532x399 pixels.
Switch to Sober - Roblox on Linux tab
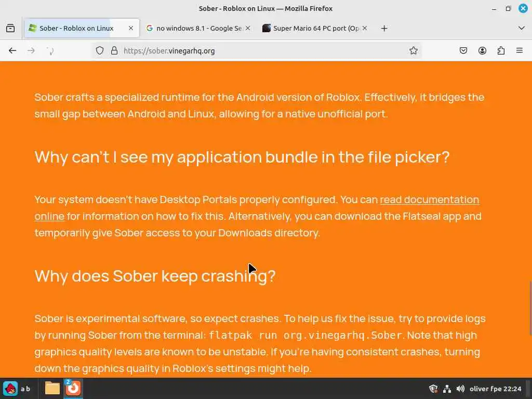(82, 28)
